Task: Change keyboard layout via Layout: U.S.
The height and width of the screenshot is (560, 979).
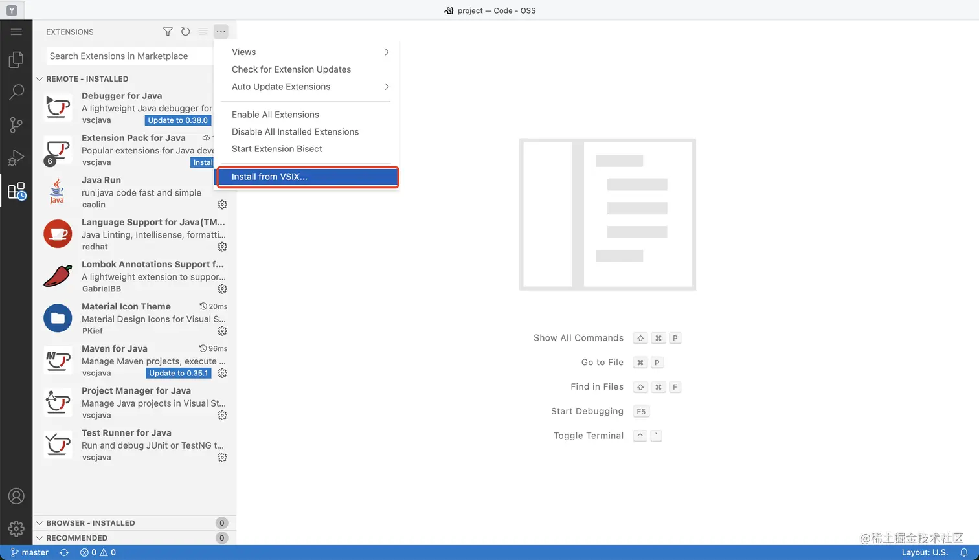Action: pyautogui.click(x=925, y=553)
